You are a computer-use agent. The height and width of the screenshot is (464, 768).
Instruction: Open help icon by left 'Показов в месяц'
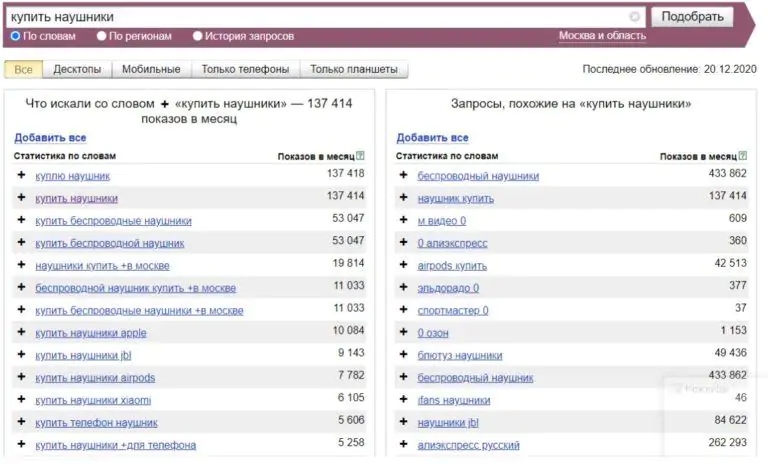(x=360, y=156)
